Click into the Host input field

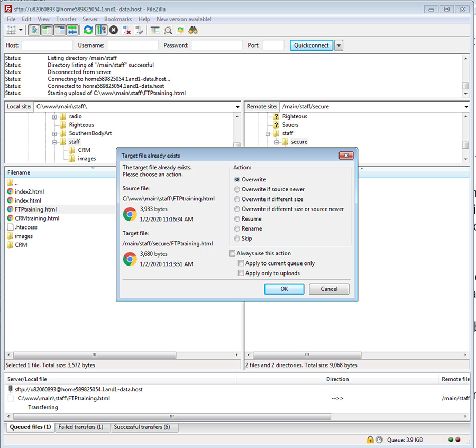47,45
